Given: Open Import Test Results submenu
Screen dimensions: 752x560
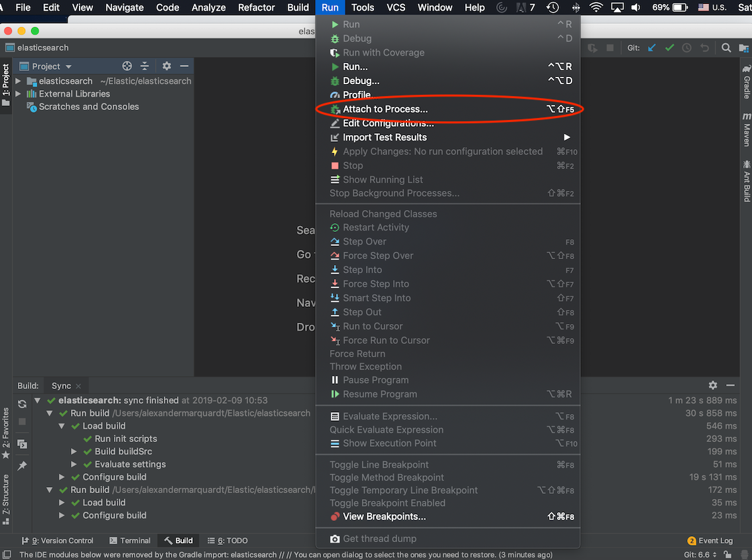Looking at the screenshot, I should [448, 138].
